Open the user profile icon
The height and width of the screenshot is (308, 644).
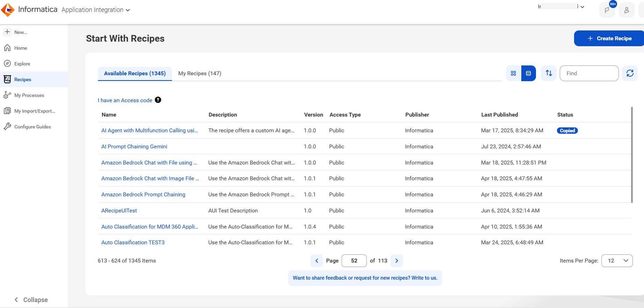click(627, 10)
